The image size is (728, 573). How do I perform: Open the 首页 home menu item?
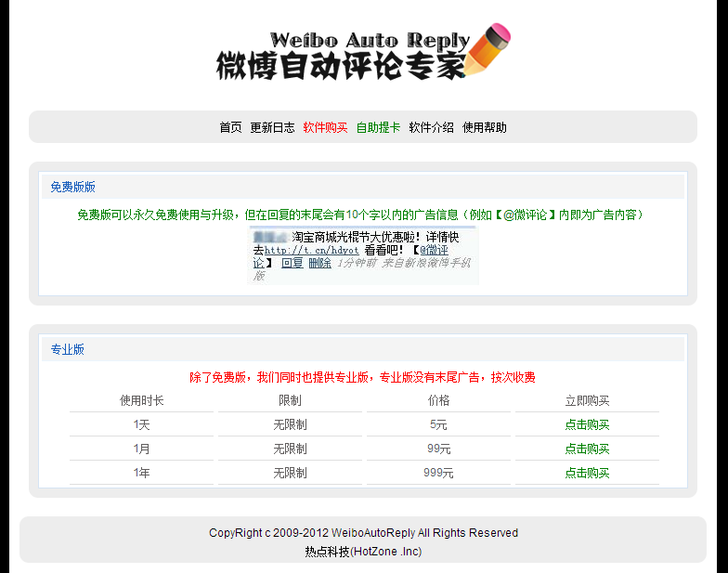[x=230, y=127]
